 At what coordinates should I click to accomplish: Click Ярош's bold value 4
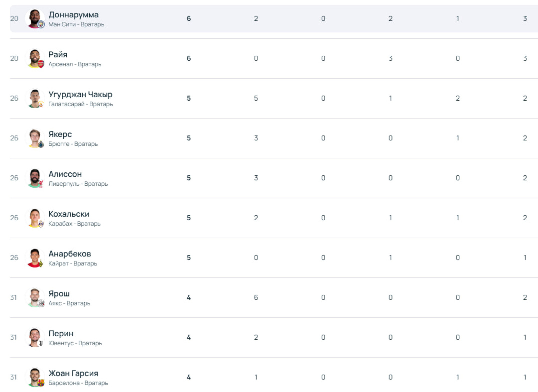coord(189,297)
